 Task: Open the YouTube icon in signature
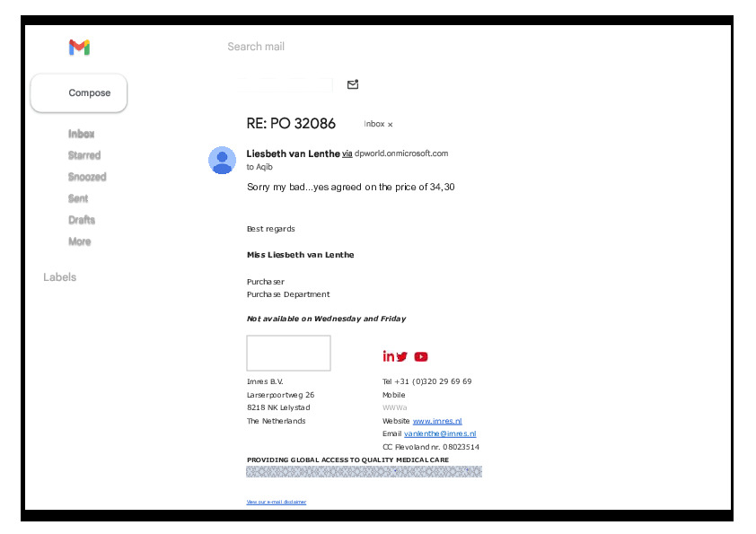point(421,356)
